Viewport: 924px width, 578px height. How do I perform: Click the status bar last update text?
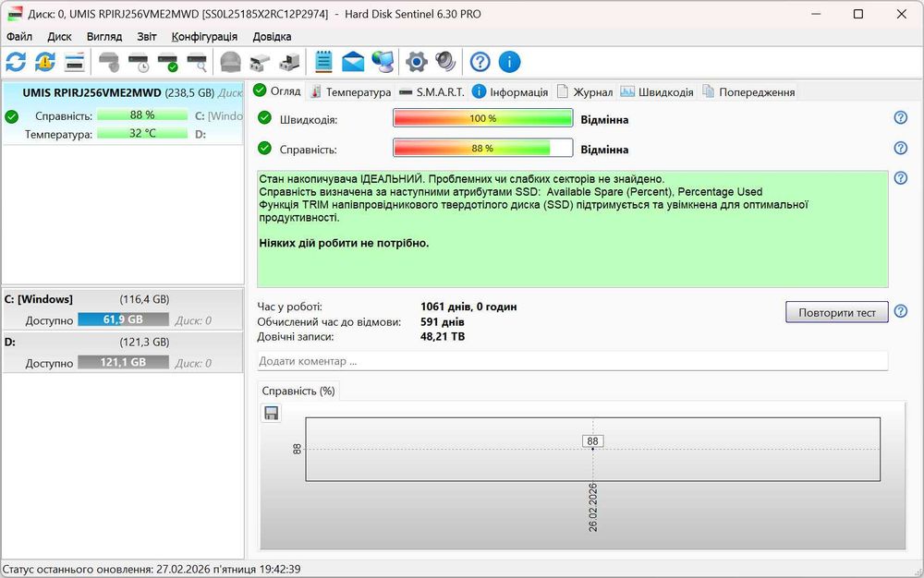[152, 569]
